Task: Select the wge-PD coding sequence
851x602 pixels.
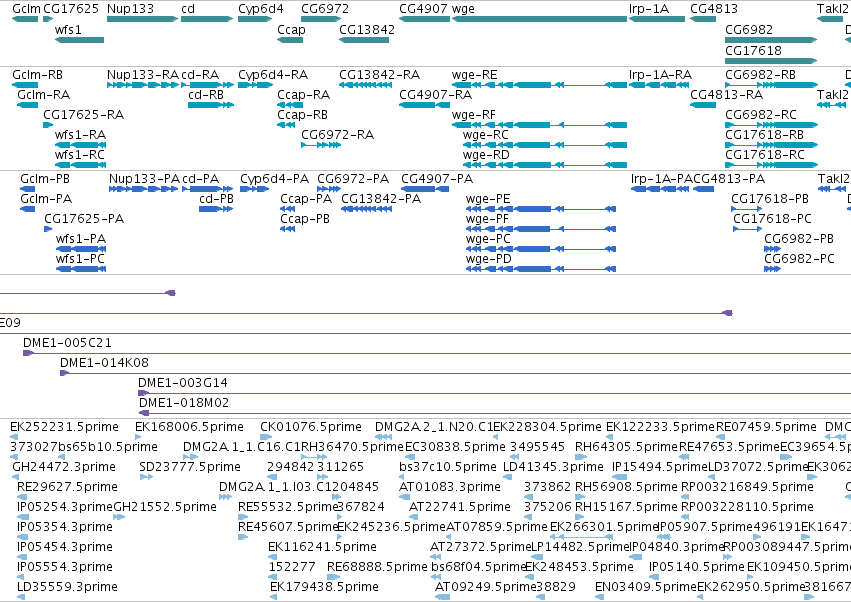Action: point(541,269)
